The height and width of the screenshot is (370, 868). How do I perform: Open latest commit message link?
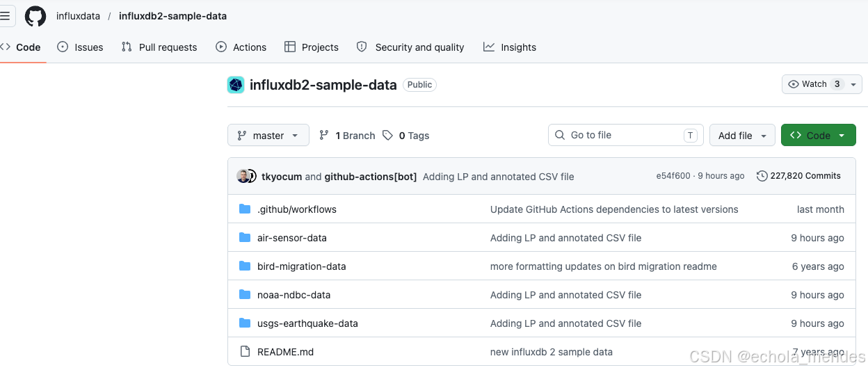click(499, 177)
